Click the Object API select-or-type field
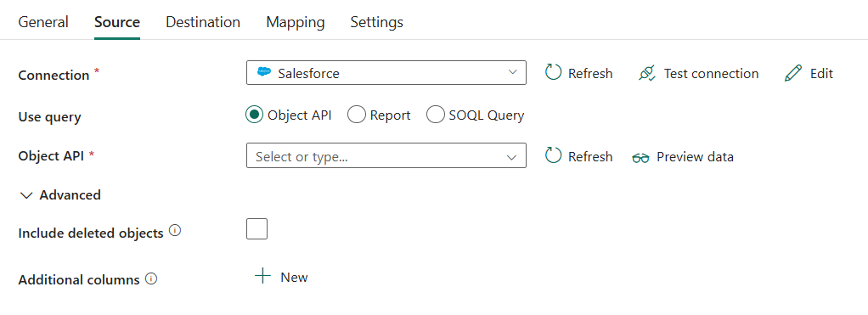Image resolution: width=868 pixels, height=315 pixels. [386, 155]
